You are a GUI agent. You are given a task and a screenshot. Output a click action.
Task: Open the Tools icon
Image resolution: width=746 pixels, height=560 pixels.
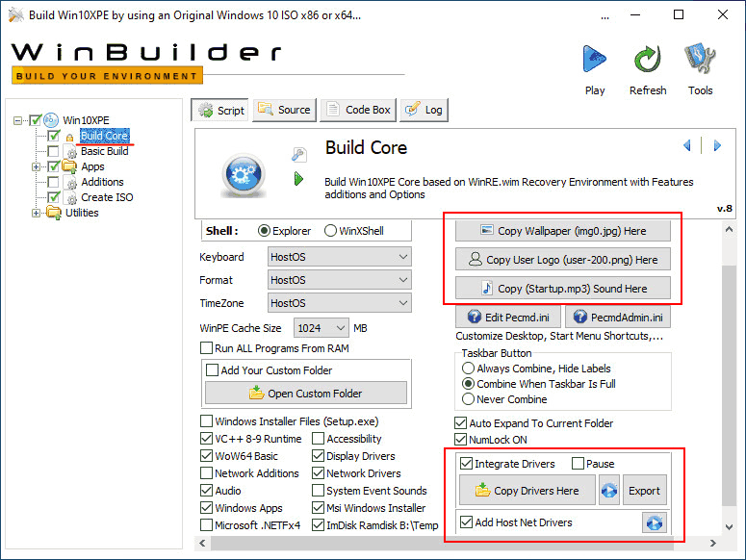tap(700, 59)
